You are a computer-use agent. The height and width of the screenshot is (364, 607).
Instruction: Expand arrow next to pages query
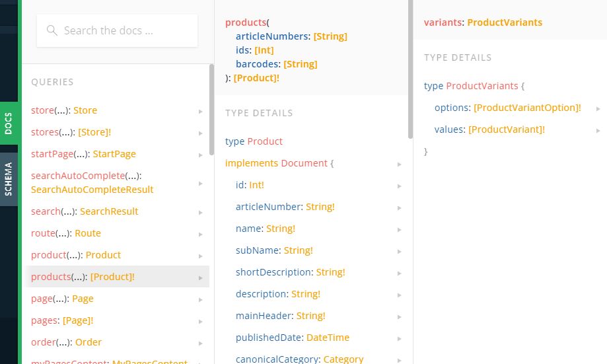pos(201,322)
